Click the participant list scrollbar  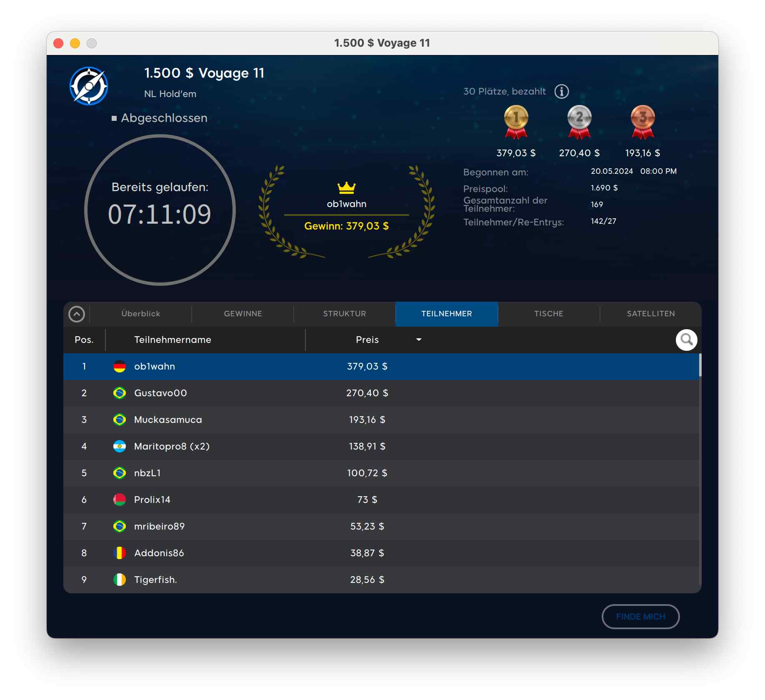coord(700,365)
